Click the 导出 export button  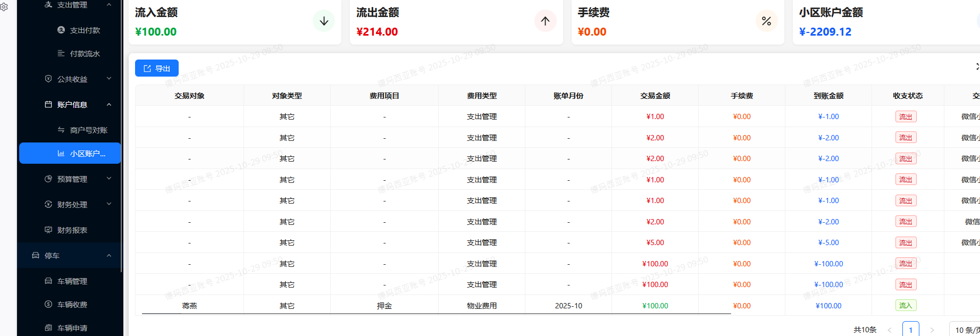(157, 69)
